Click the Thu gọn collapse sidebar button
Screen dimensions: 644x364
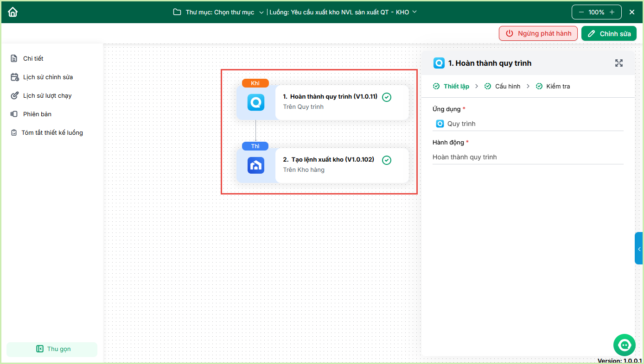tap(52, 349)
